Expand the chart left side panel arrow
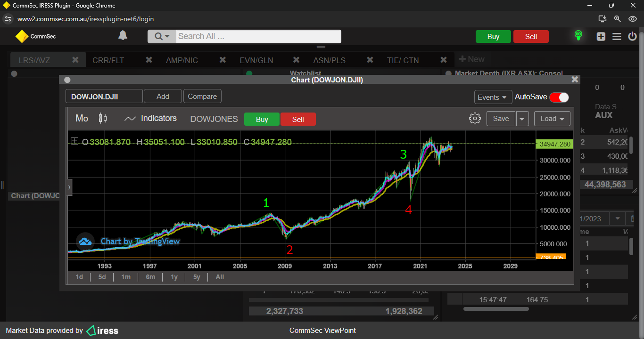The image size is (644, 339). point(69,187)
